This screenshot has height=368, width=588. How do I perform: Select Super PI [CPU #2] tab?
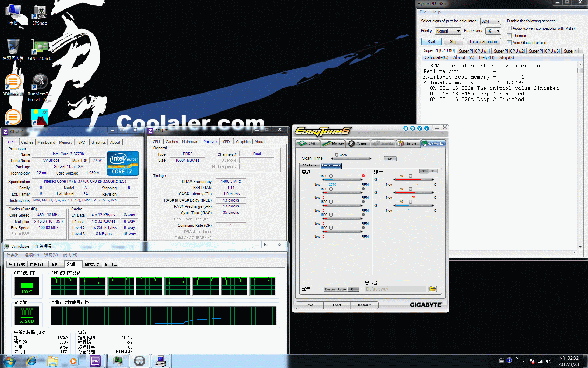tap(509, 51)
